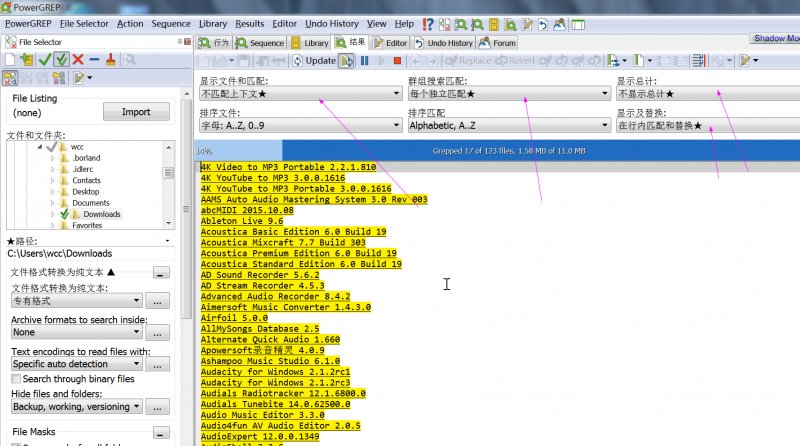Click the Update button
The height and width of the screenshot is (446, 800).
(314, 61)
